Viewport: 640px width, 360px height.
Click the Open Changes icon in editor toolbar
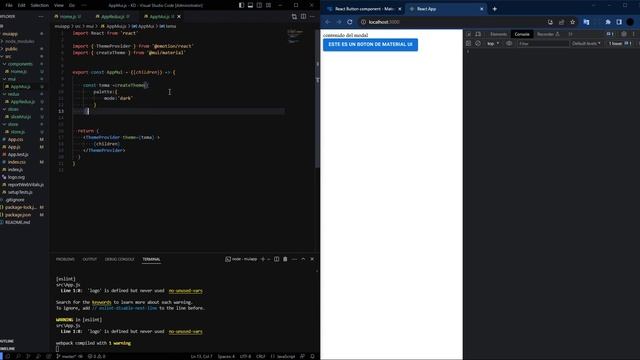294,17
